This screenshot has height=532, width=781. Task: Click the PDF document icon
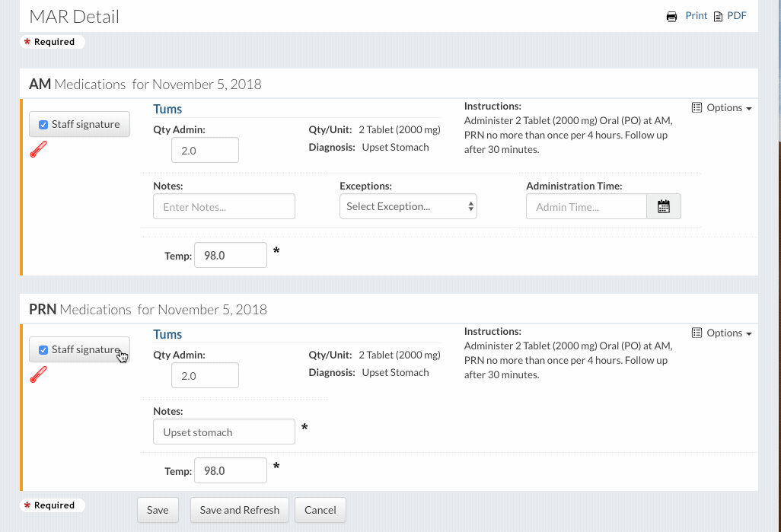pos(718,17)
